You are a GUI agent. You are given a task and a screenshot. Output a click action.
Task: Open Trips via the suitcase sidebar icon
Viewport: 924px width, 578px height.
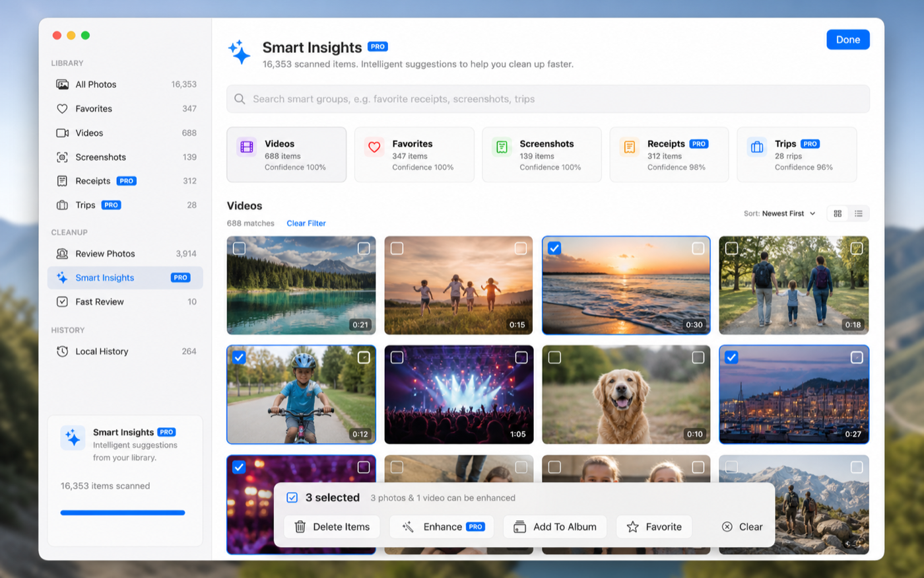tap(62, 205)
